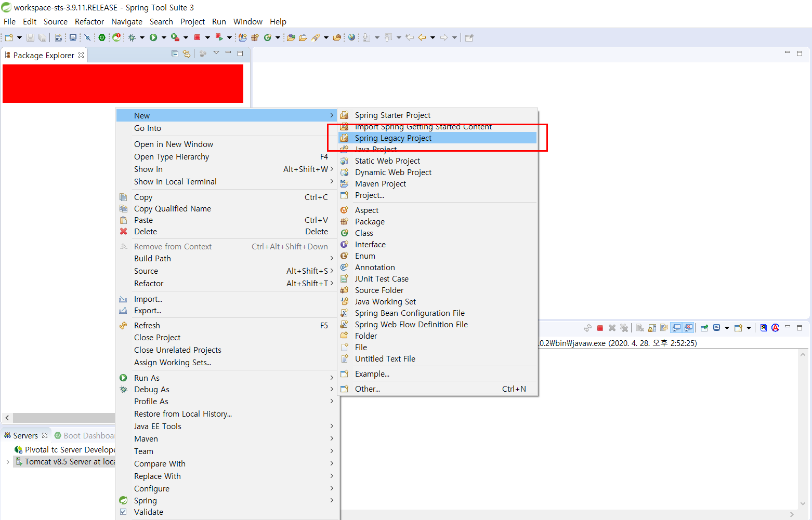The image size is (812, 520).
Task: Click Close Unrelated Projects in context menu
Action: tap(227, 350)
